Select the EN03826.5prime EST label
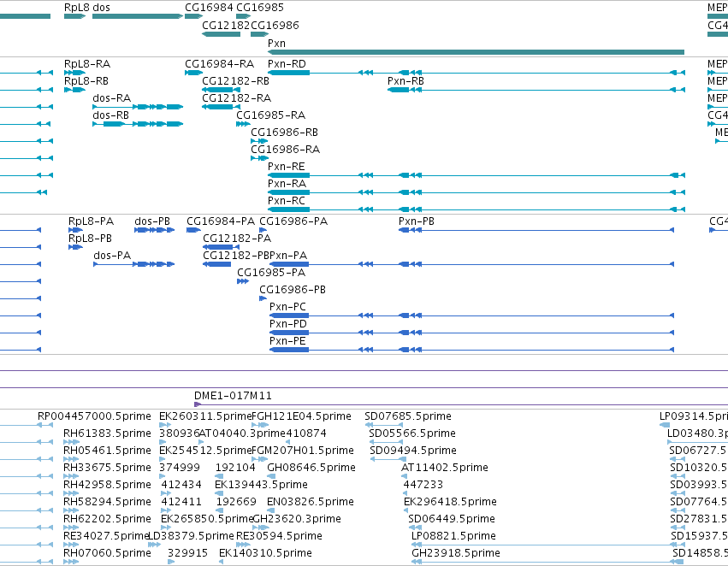 pyautogui.click(x=311, y=502)
